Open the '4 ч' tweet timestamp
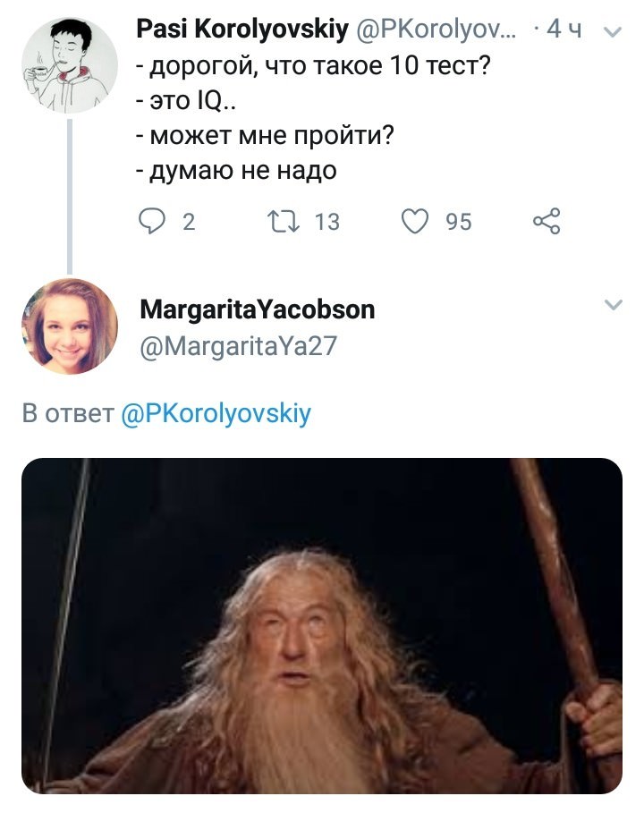This screenshot has width=644, height=813. 563,30
